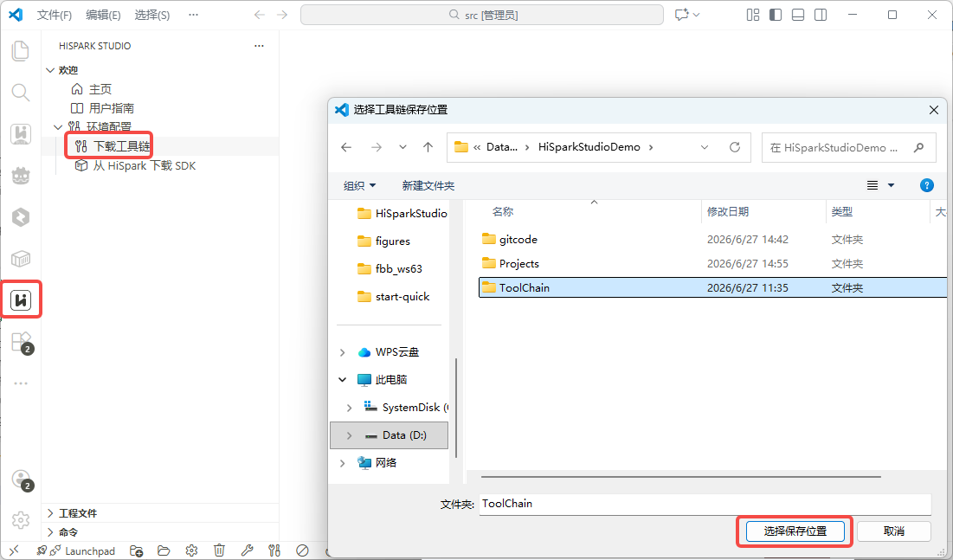Click the remote window indicator in status bar
This screenshot has height=560, width=953.
point(14,550)
